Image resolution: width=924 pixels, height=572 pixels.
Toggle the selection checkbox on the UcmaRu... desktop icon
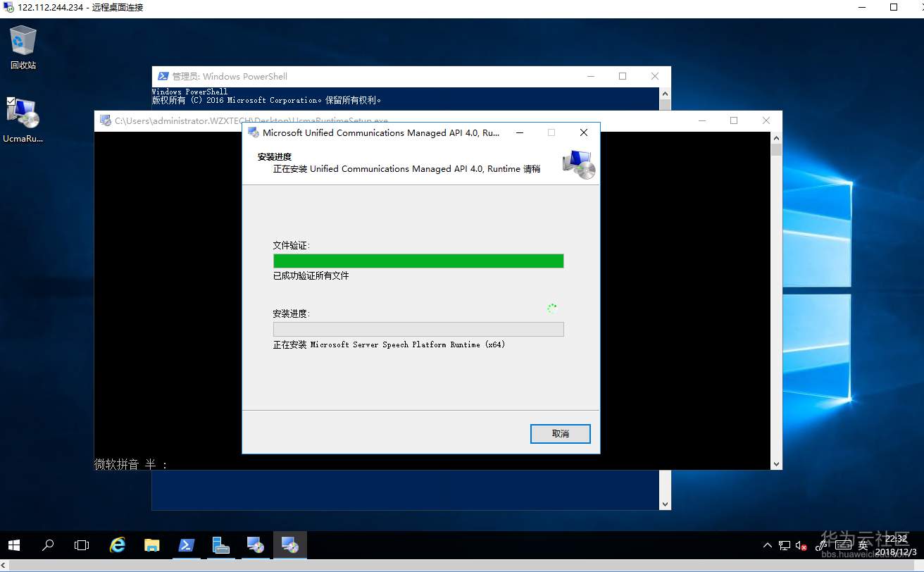coord(11,101)
